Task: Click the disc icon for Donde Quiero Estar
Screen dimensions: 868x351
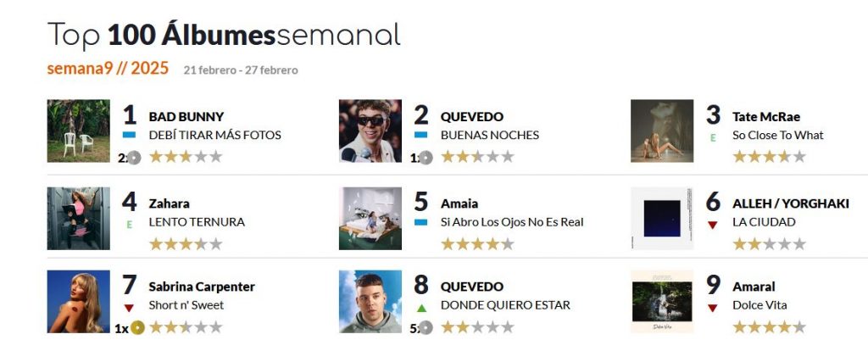Action: [426, 327]
